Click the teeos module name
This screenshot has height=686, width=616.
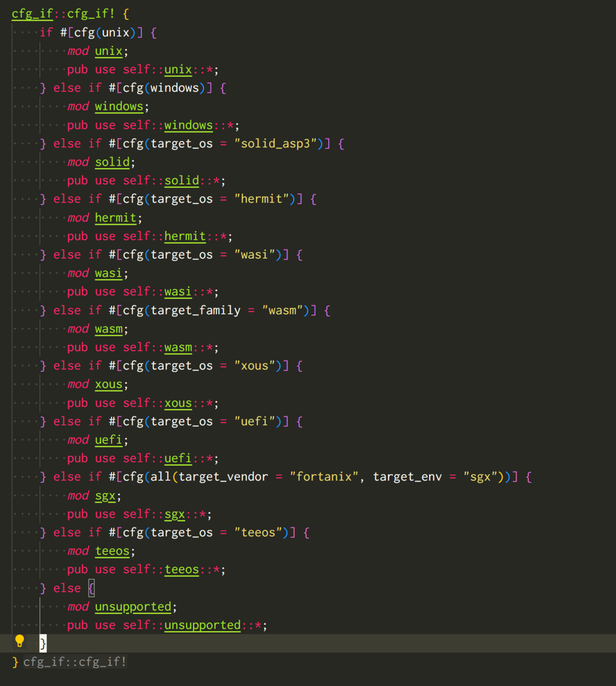coord(112,551)
